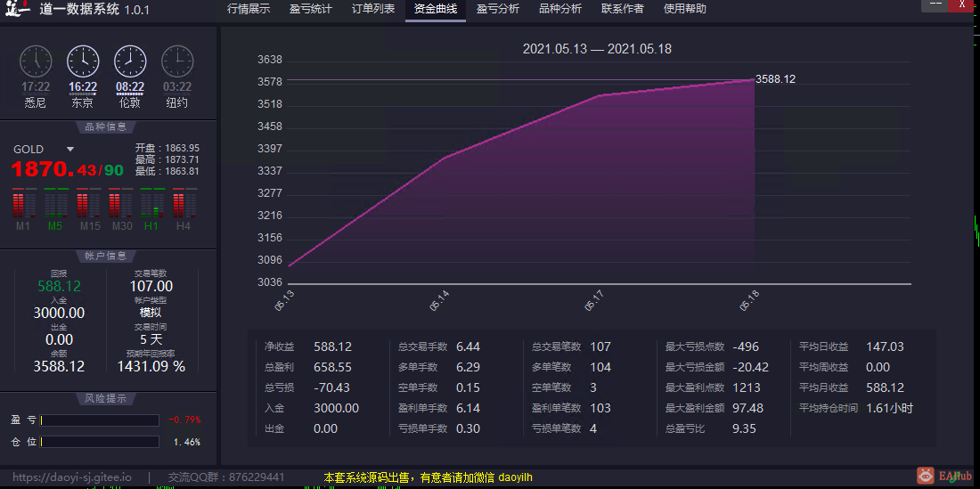
Task: Click the 总盈亏比 9.35 statistic
Action: (x=711, y=429)
